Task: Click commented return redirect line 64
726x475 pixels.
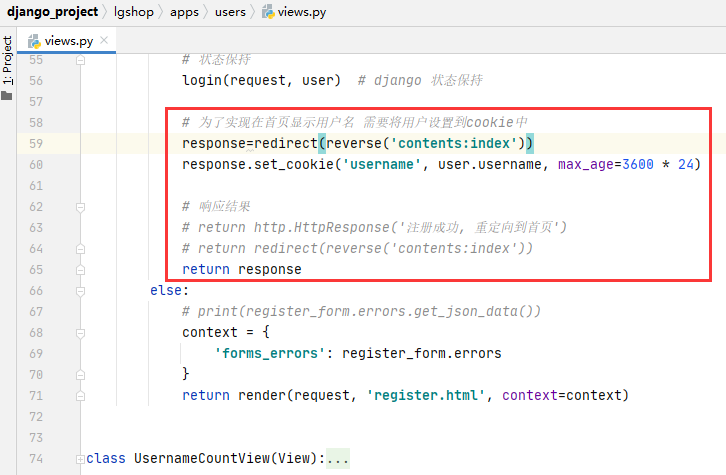Action: tap(357, 249)
